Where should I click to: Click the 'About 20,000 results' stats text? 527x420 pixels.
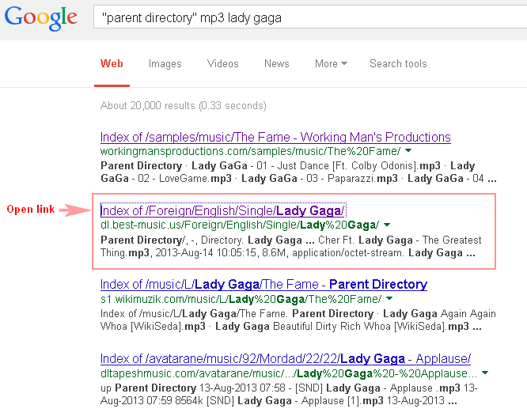pos(184,105)
